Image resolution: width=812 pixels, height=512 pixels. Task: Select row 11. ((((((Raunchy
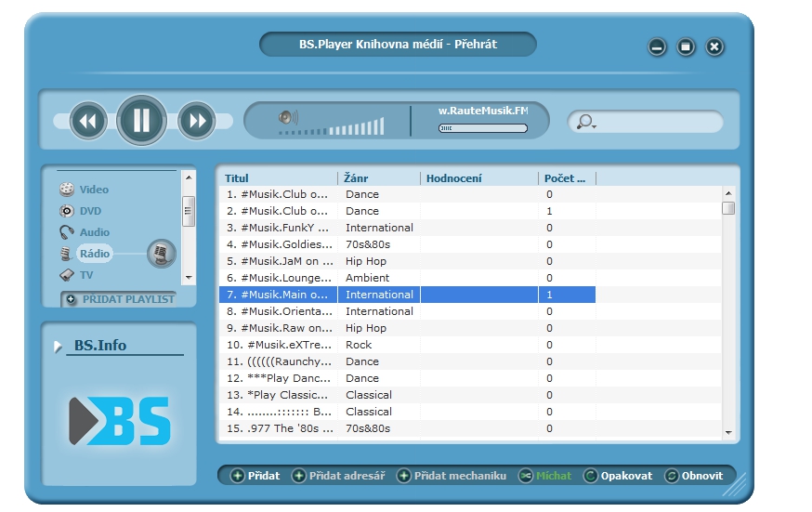point(407,361)
